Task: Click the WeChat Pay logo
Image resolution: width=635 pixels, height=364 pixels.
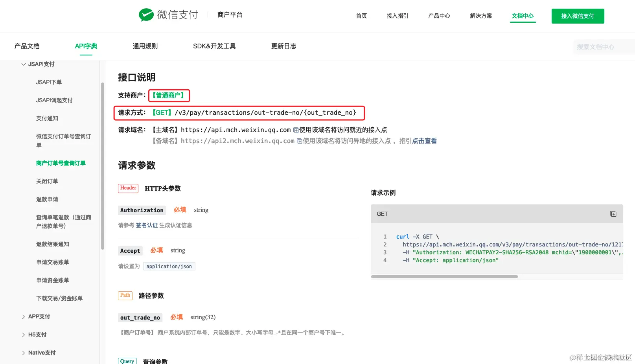Action: point(168,14)
